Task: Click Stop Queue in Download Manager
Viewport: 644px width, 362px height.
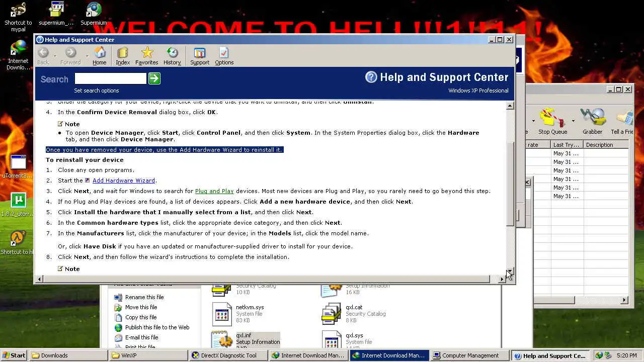Action: click(x=552, y=122)
